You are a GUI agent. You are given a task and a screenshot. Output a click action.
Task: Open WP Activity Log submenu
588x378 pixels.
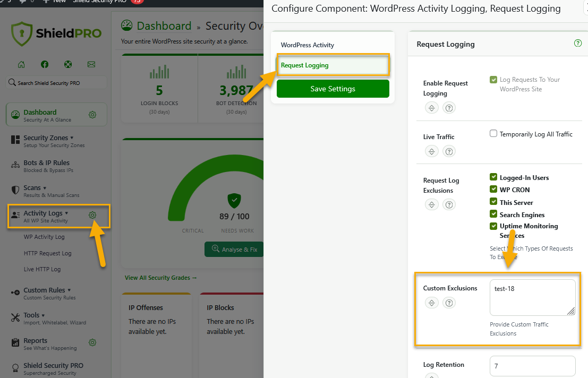pos(44,237)
